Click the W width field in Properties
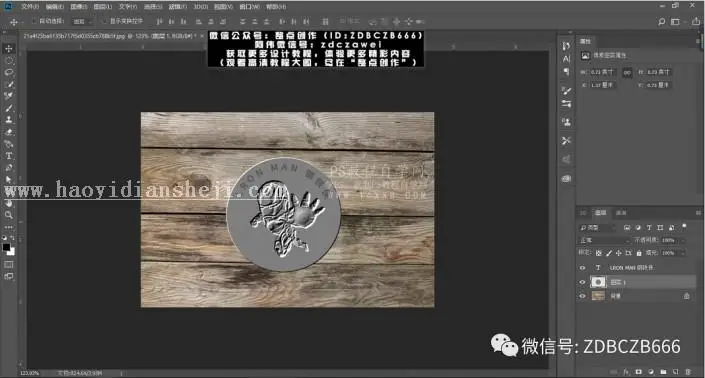The height and width of the screenshot is (378, 705). click(603, 72)
